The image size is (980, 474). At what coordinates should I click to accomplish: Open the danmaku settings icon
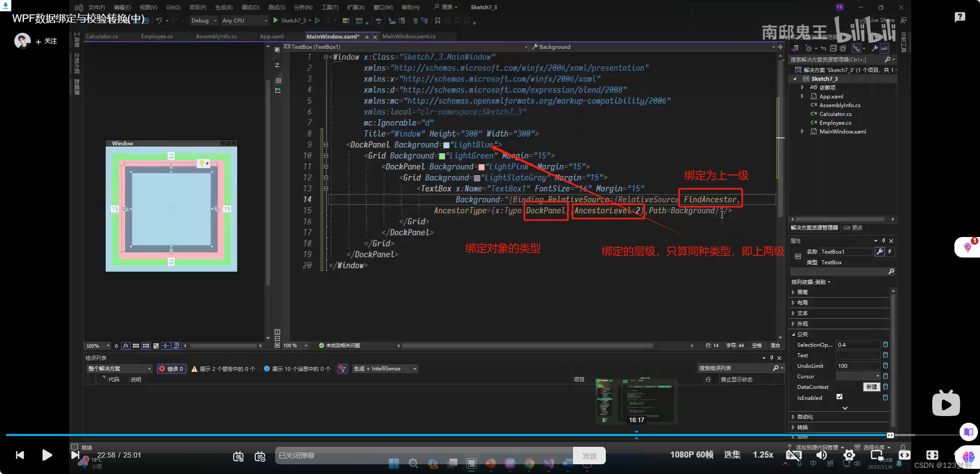tap(260, 456)
